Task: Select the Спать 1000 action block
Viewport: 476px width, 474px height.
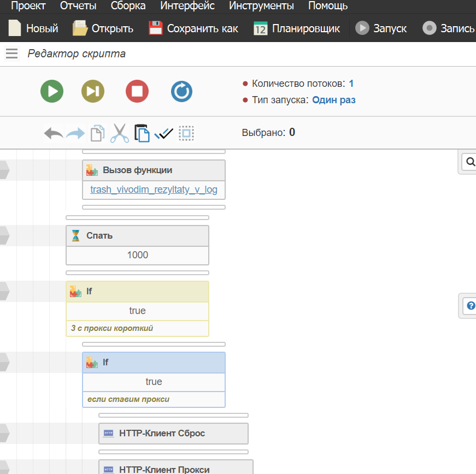Action: [137, 236]
